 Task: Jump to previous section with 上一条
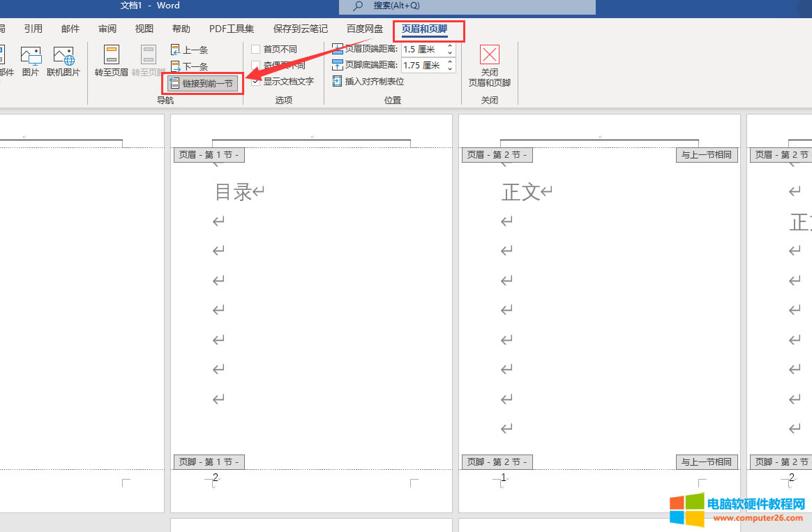point(190,50)
